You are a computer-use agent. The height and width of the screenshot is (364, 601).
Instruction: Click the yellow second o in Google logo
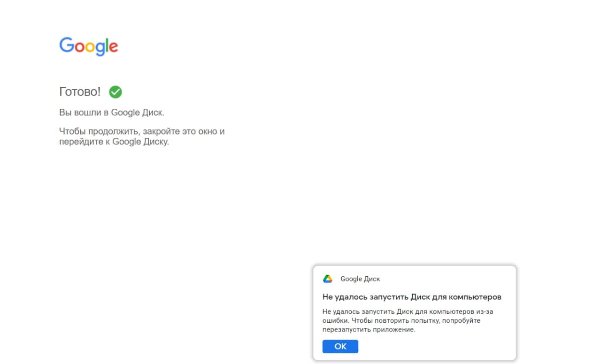(90, 47)
